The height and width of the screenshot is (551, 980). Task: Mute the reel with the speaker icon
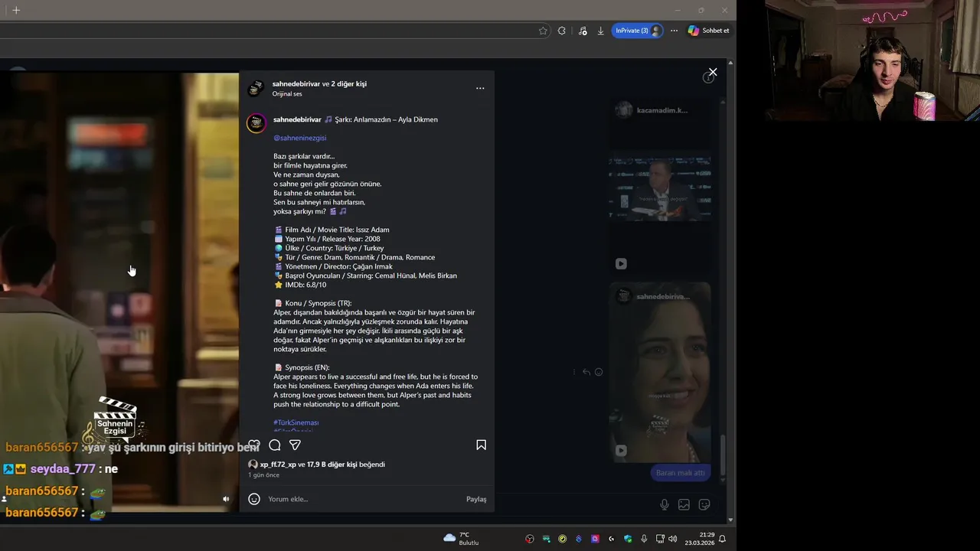coord(226,499)
